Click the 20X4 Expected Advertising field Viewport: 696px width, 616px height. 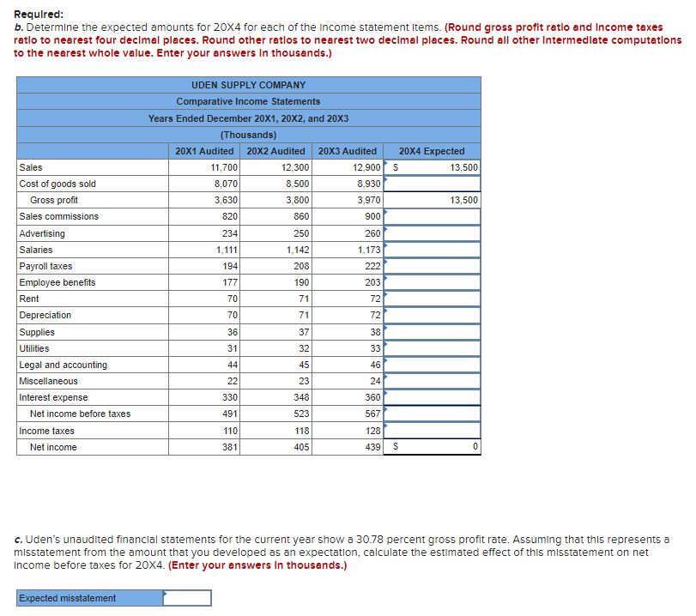(x=432, y=233)
